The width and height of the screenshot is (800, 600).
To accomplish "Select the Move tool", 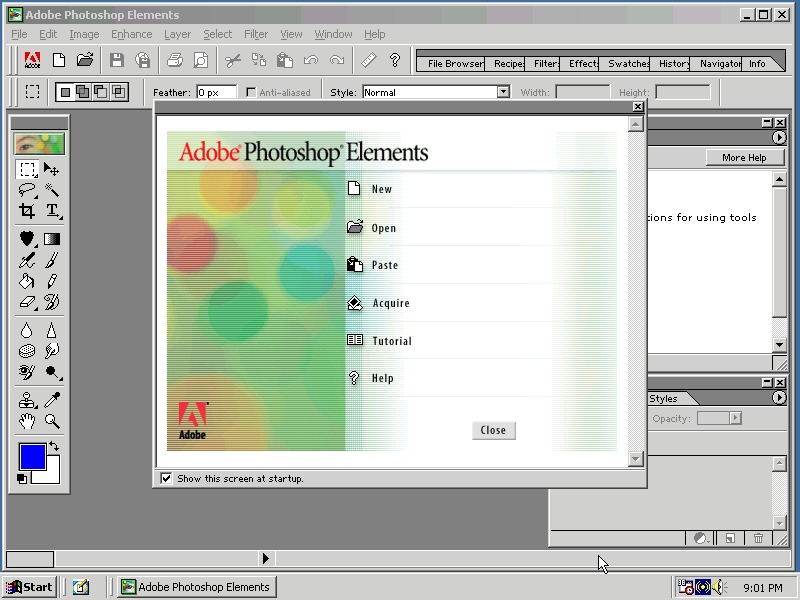I will 52,169.
